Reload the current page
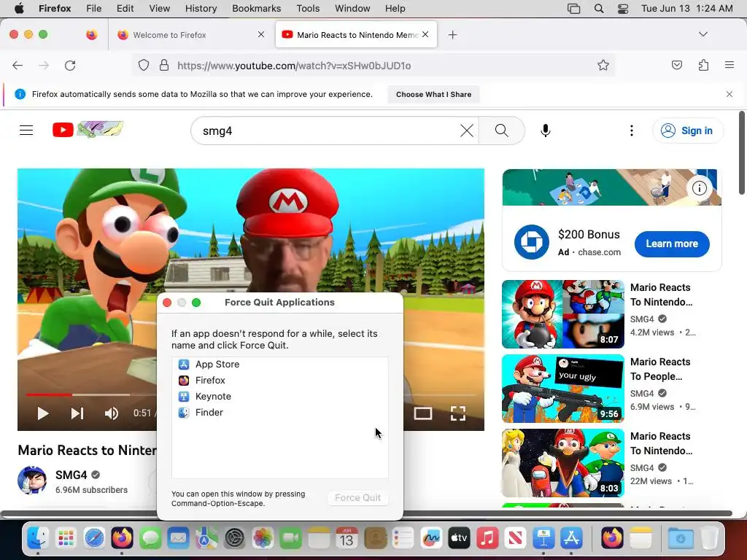 tap(70, 65)
